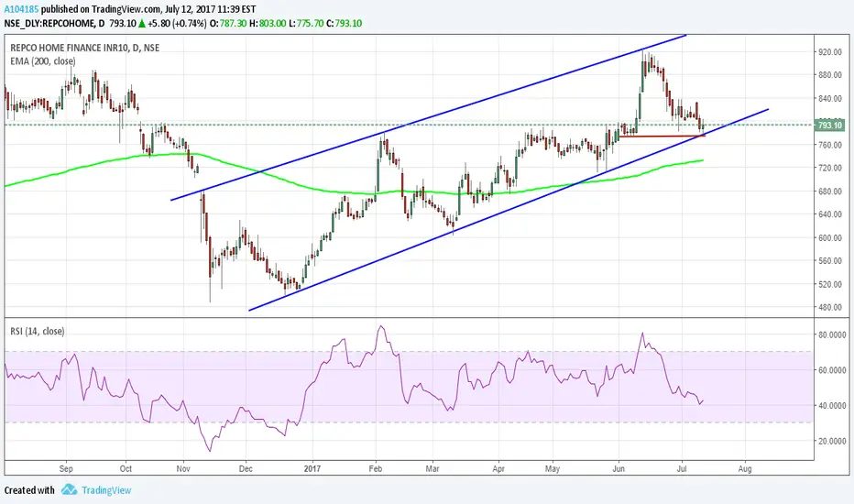Click the 560.00 price axis label
This screenshot has width=854, height=504.
pos(830,260)
